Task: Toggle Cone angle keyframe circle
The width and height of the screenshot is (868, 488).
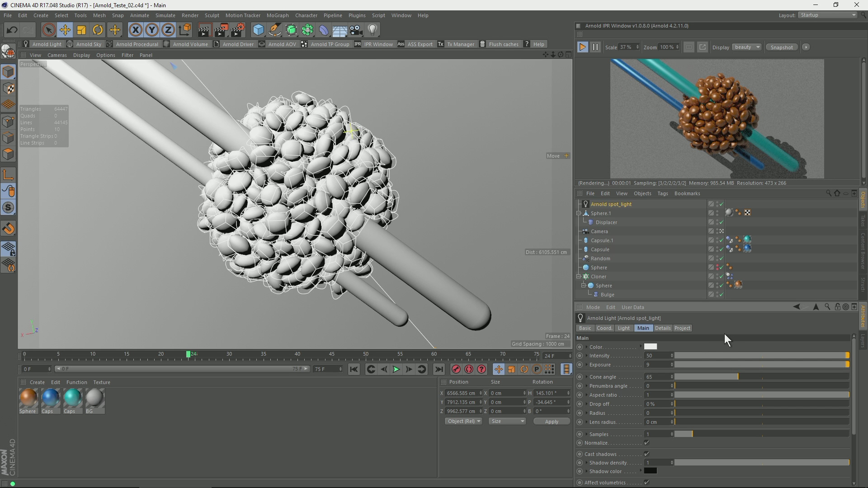Action: tap(580, 377)
